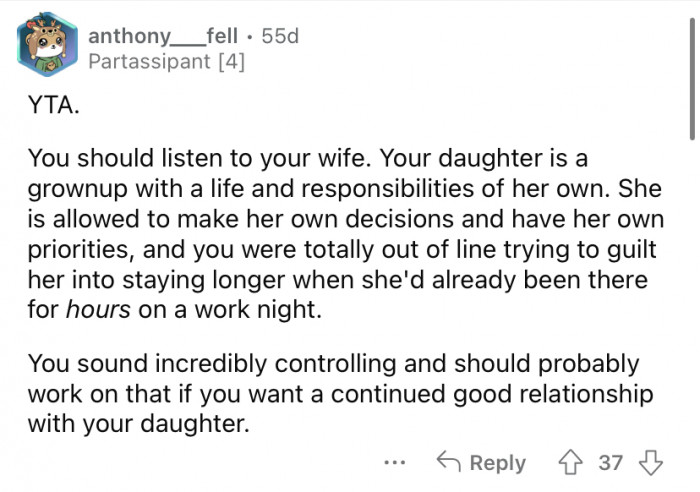Downvote the YTA comment

652,463
